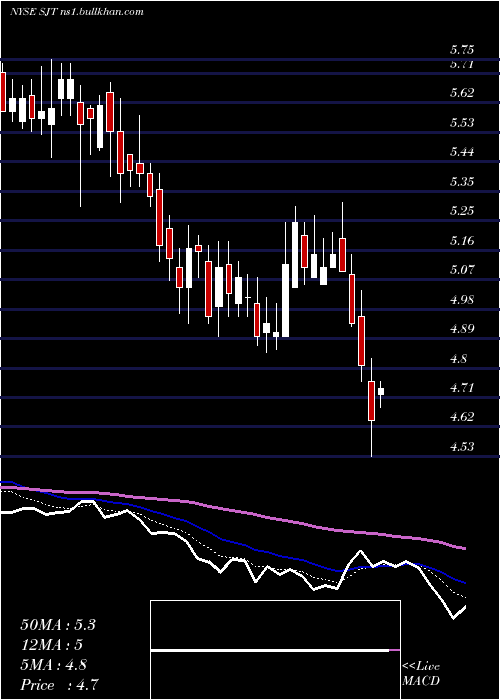Select the 5.53 price axis label
The image size is (500, 700).
tap(462, 122)
